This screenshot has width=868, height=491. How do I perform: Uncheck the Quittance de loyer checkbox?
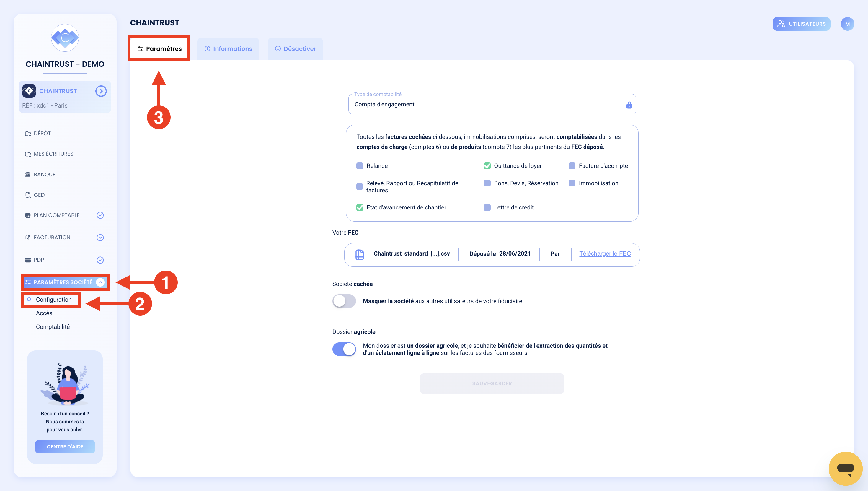click(487, 166)
